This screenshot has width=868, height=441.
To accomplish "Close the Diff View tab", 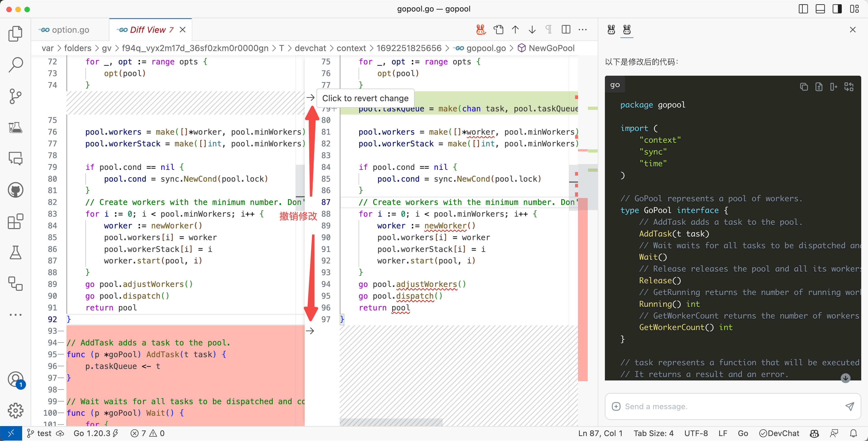I will [x=183, y=30].
